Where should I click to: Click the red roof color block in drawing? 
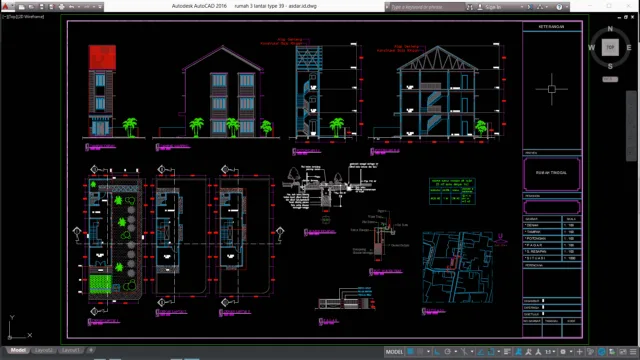[102, 57]
